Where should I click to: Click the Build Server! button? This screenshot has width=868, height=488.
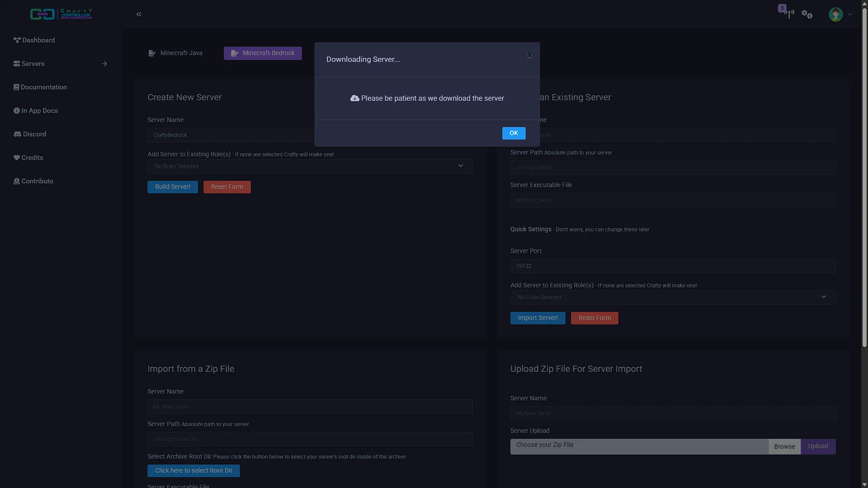[x=173, y=187]
